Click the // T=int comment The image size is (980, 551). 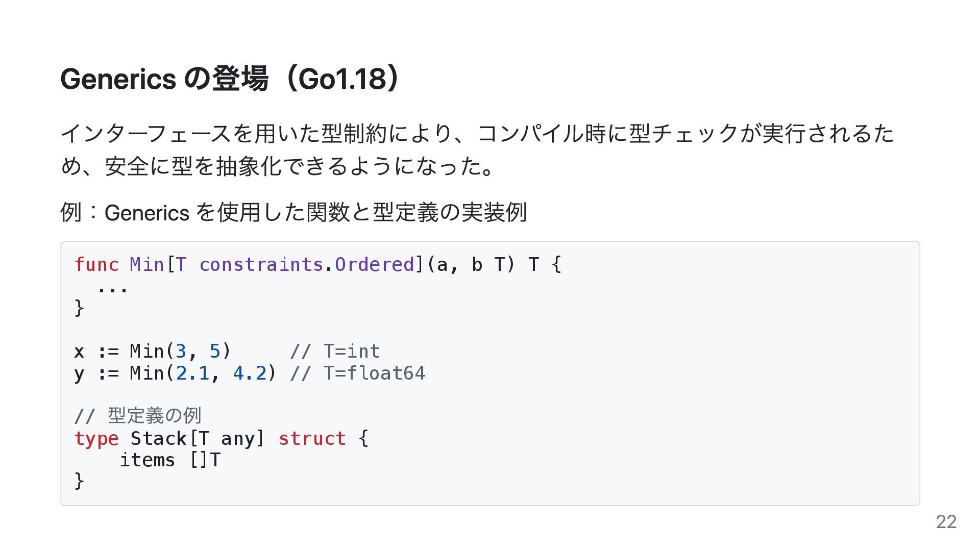[335, 351]
